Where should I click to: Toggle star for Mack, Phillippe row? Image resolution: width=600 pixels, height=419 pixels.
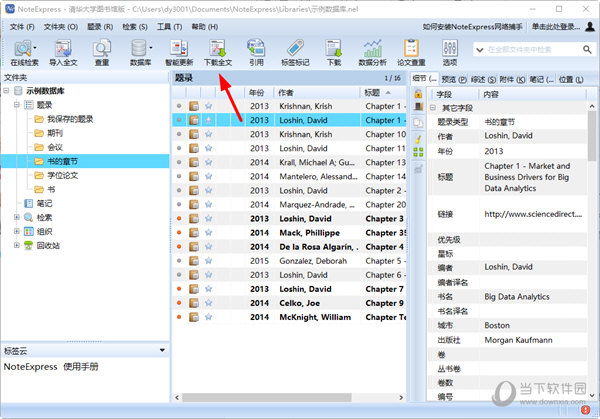pyautogui.click(x=208, y=233)
